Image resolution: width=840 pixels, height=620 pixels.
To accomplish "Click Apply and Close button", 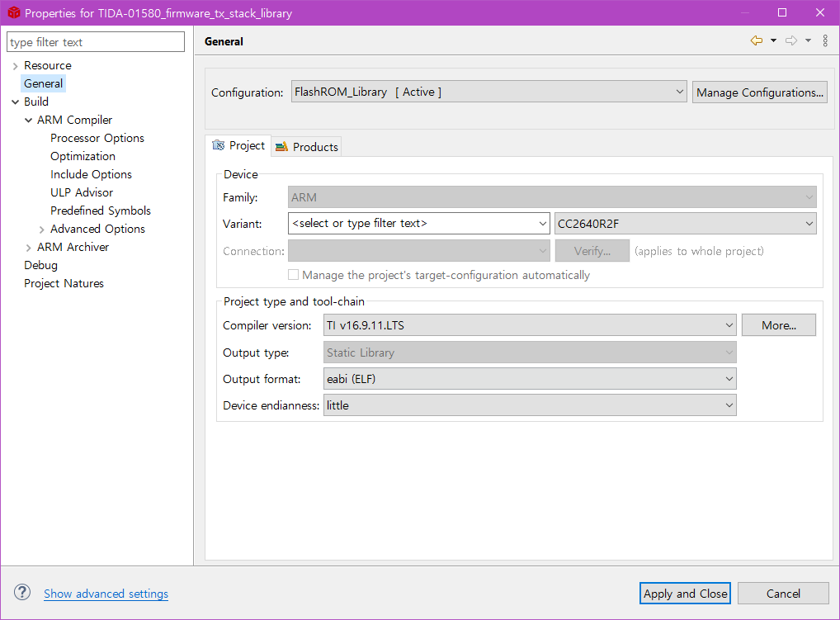I will tap(685, 594).
